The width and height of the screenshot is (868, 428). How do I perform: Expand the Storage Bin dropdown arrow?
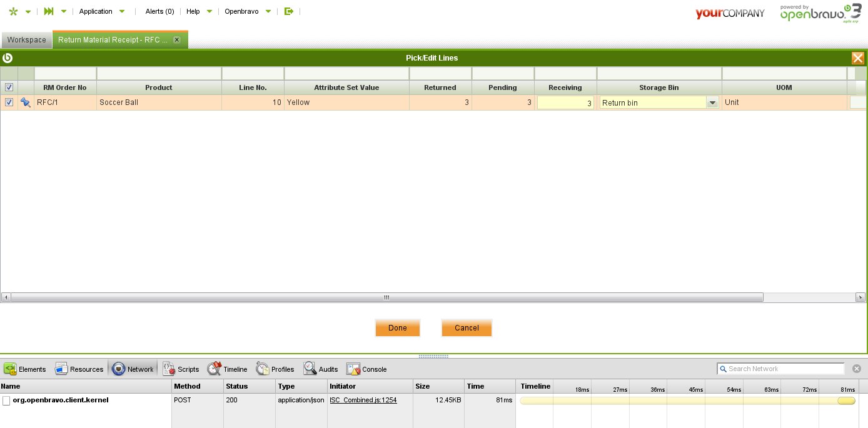[712, 103]
